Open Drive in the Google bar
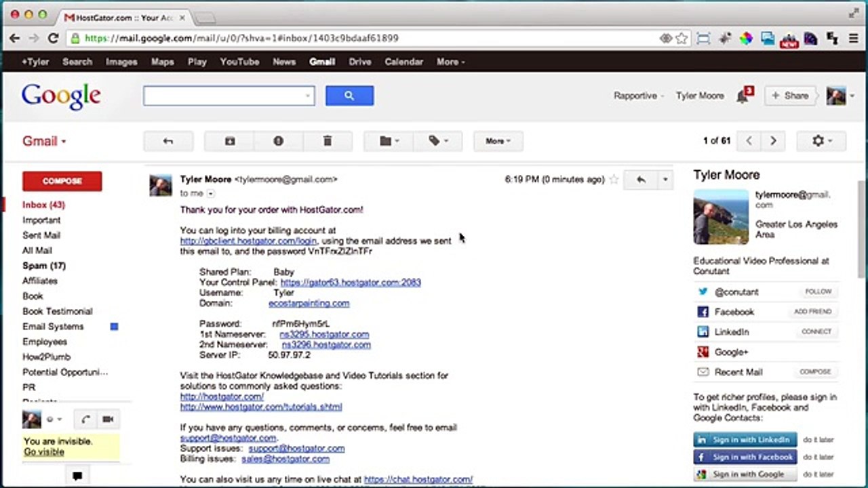The image size is (868, 488). pyautogui.click(x=360, y=62)
